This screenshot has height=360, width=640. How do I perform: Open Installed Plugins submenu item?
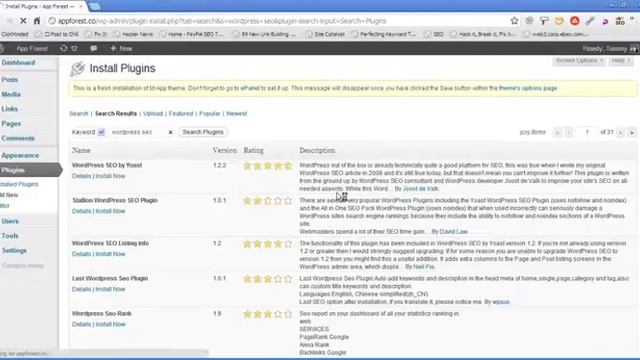[x=19, y=184]
